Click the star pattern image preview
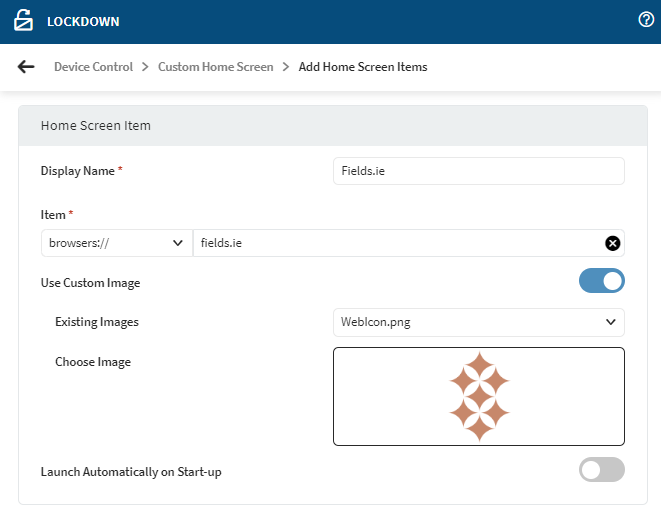This screenshot has height=512, width=661. click(x=479, y=396)
